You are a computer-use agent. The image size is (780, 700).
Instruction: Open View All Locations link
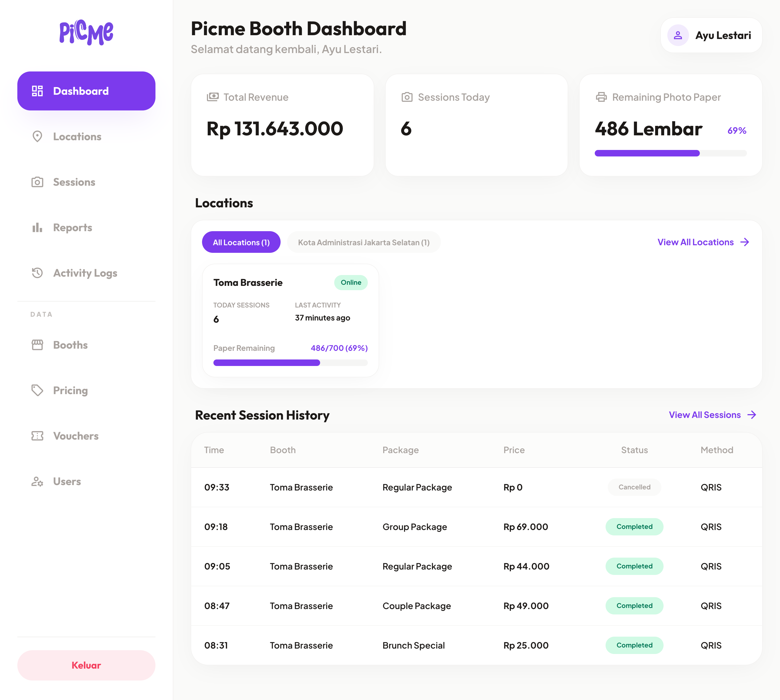pyautogui.click(x=703, y=242)
